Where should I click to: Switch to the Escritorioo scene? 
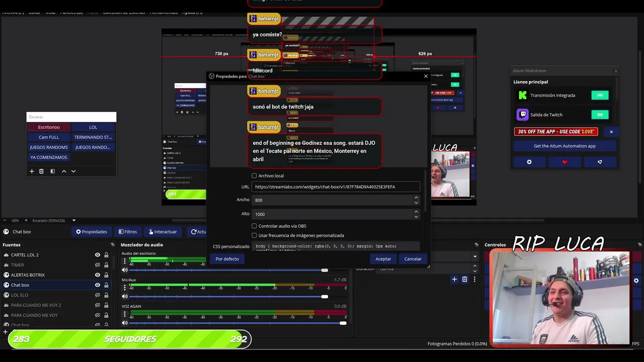49,127
